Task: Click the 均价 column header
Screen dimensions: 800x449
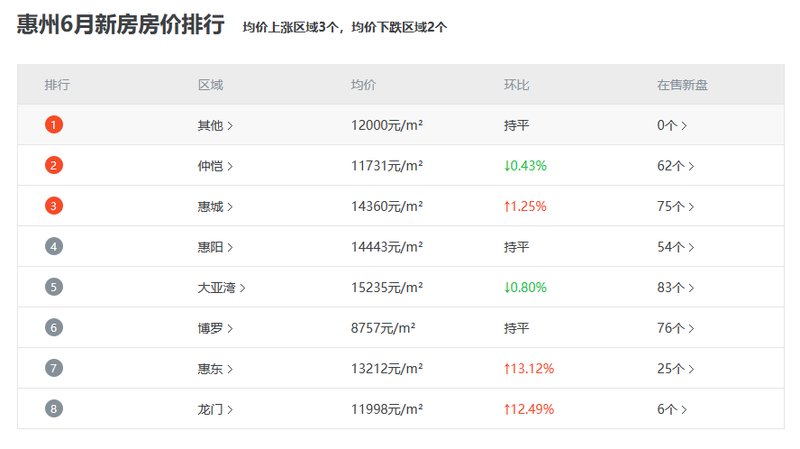Action: point(363,85)
